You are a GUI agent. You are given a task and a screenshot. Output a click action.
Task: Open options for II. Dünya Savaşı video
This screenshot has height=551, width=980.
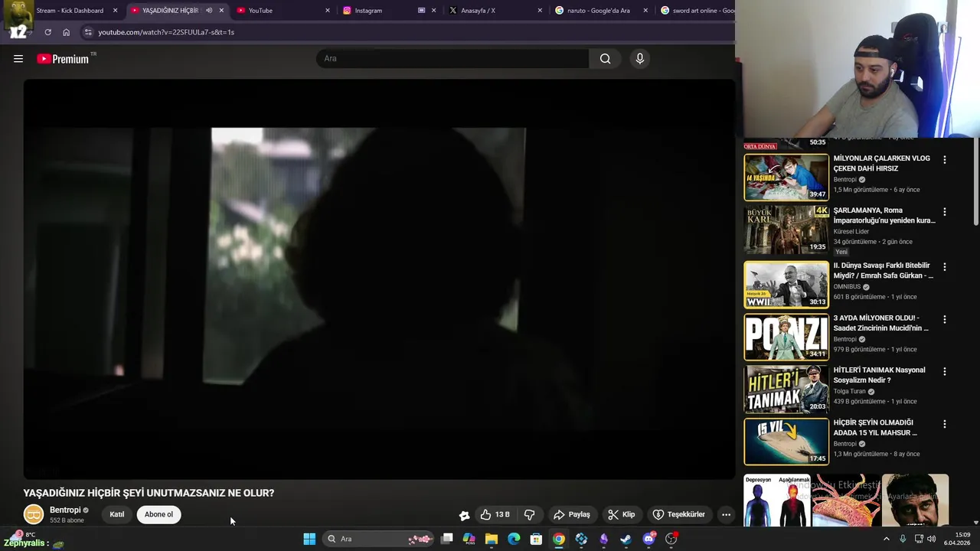point(944,267)
